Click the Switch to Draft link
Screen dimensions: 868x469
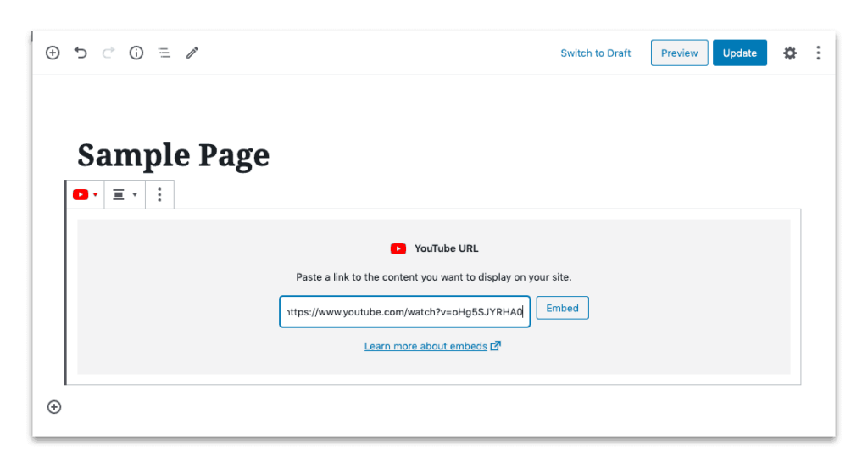596,53
